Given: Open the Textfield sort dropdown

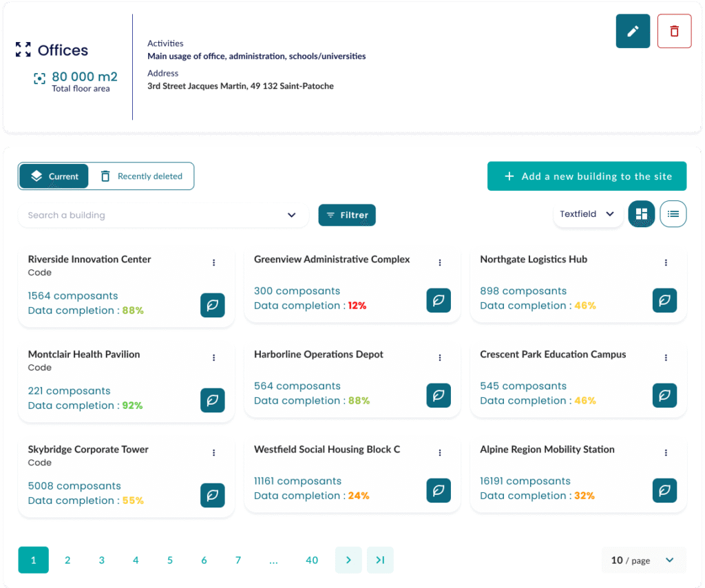Looking at the screenshot, I should pyautogui.click(x=587, y=214).
